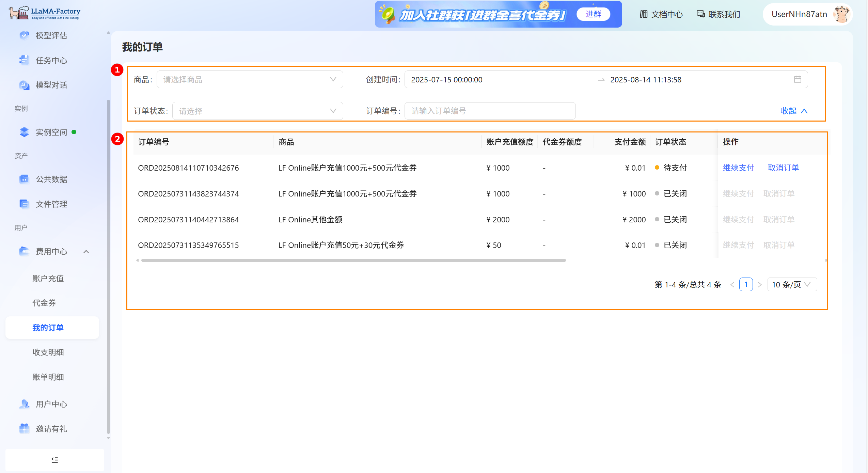Click 继续支付 for the pending order
This screenshot has width=868, height=473.
[738, 168]
